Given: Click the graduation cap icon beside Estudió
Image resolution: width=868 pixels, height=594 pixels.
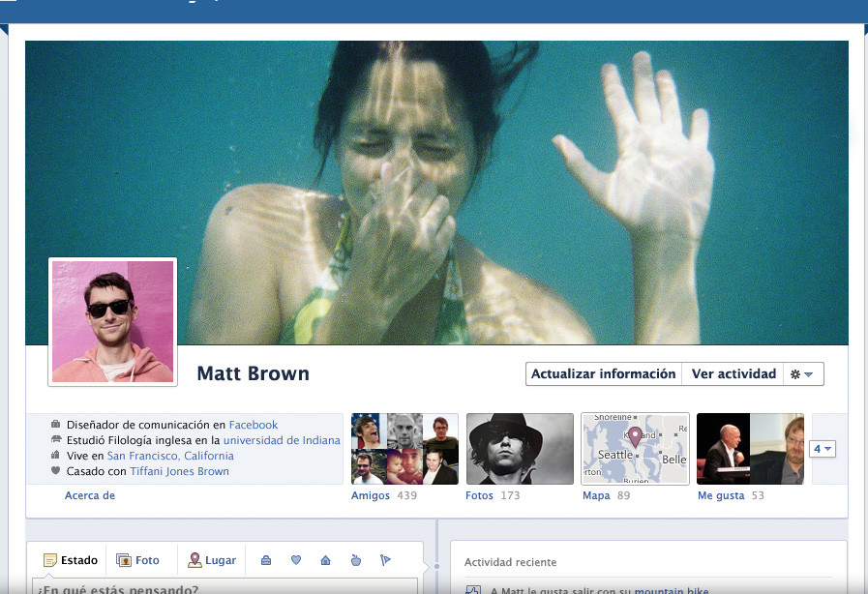Looking at the screenshot, I should coord(55,439).
